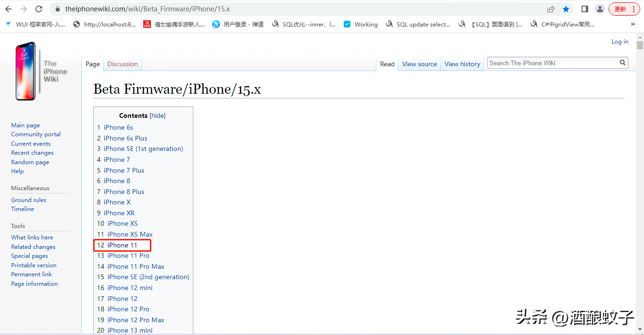Click the browser forward arrow
The width and height of the screenshot is (644, 335).
tap(24, 9)
